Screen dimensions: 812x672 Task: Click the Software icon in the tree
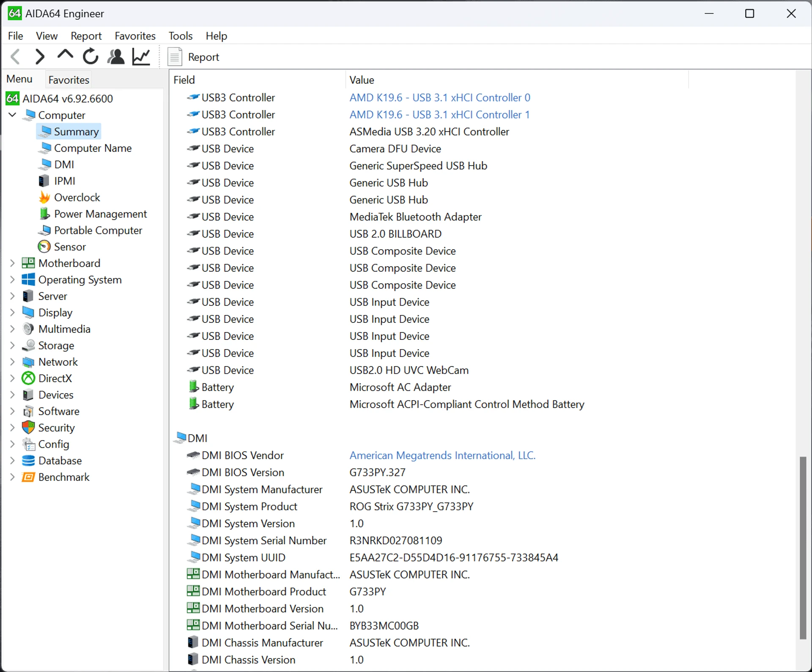(x=28, y=411)
